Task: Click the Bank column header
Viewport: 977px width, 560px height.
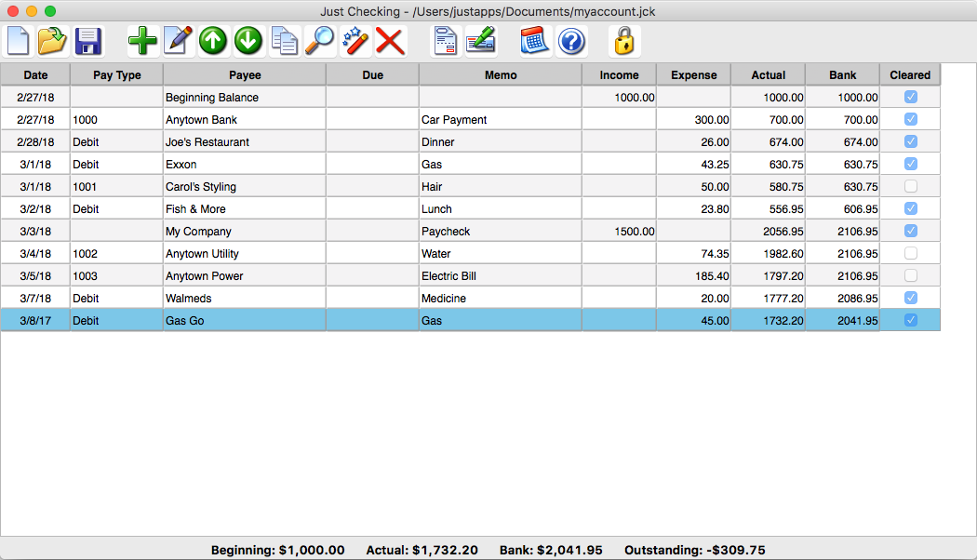Action: 843,74
